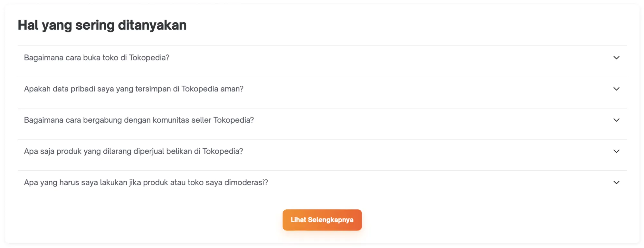The width and height of the screenshot is (644, 248).
Task: Open 'Apakah data pribadi saya yang tersimpan aman?'
Action: click(x=134, y=89)
